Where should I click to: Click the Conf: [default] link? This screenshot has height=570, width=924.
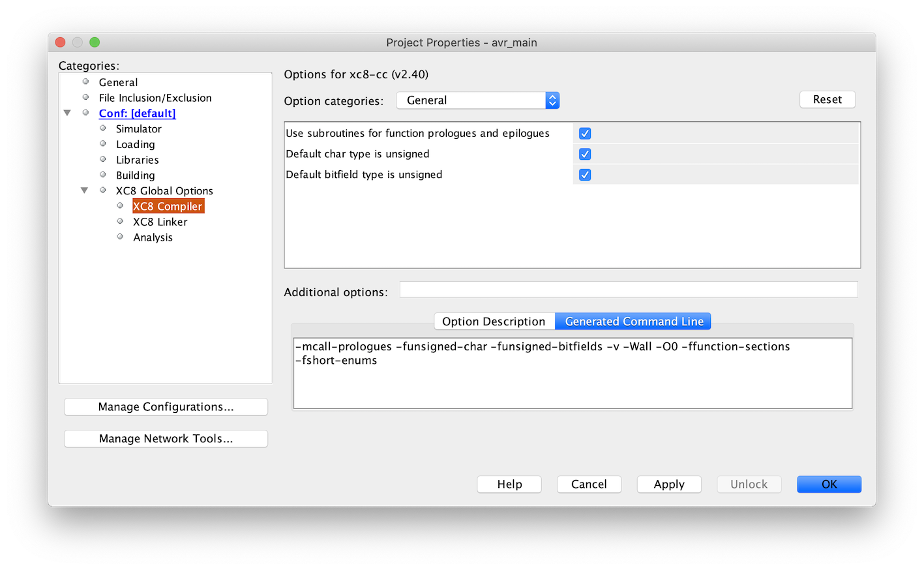click(137, 113)
